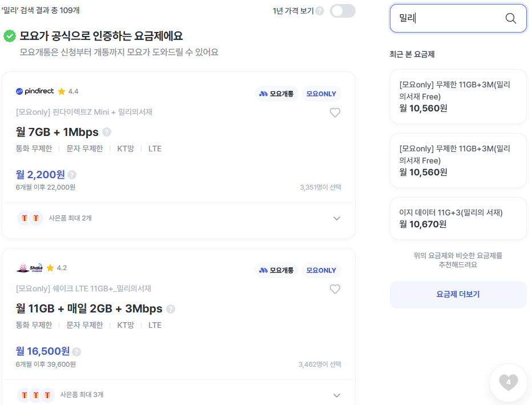The height and width of the screenshot is (405, 532).
Task: Click the 이지 데이터 11G+3 recent plan card
Action: tap(458, 218)
